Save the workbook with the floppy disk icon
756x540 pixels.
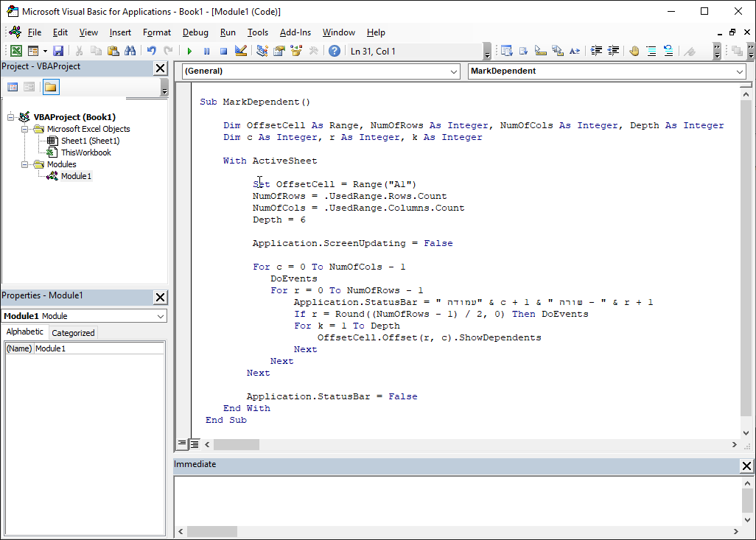point(58,51)
